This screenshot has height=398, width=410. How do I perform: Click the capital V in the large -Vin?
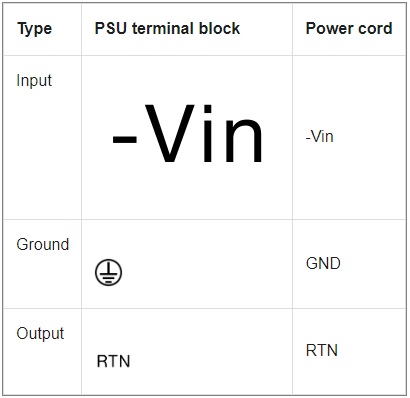(x=170, y=133)
